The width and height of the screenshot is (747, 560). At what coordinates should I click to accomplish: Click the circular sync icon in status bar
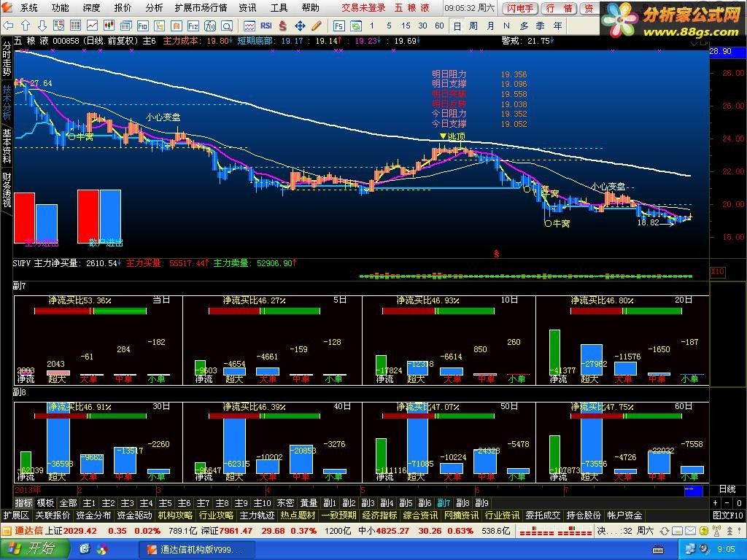click(x=664, y=531)
